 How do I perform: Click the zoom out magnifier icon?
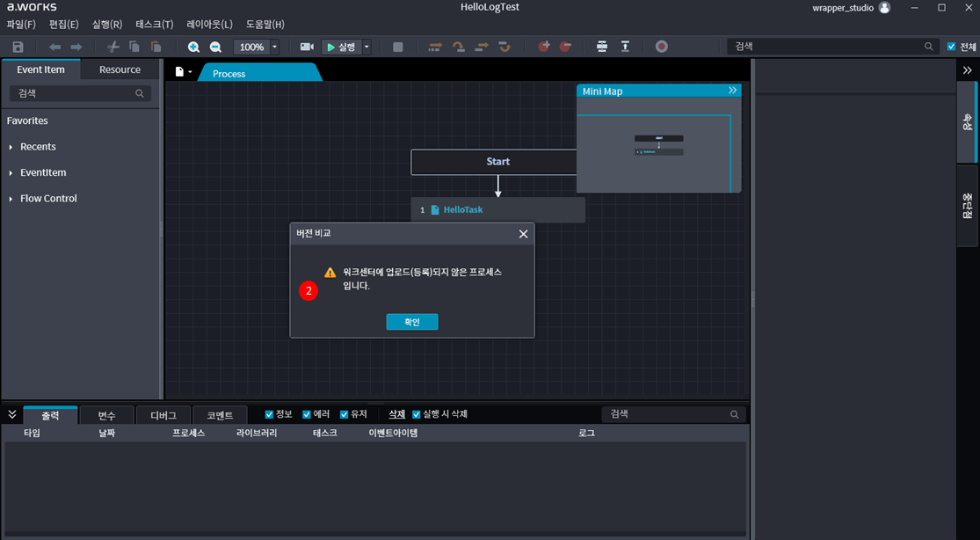[x=215, y=47]
